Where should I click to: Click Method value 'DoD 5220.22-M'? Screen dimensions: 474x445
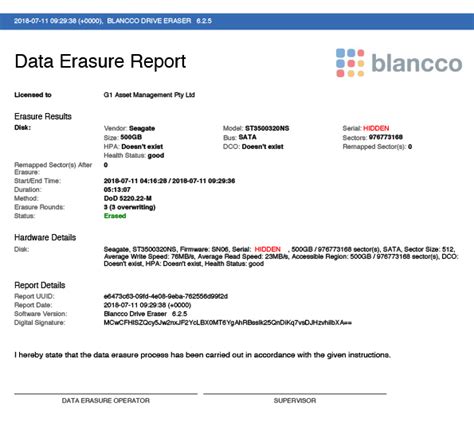point(128,198)
